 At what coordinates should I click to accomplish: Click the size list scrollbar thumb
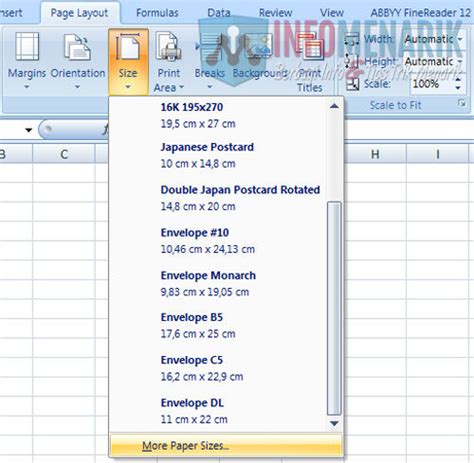[x=334, y=308]
